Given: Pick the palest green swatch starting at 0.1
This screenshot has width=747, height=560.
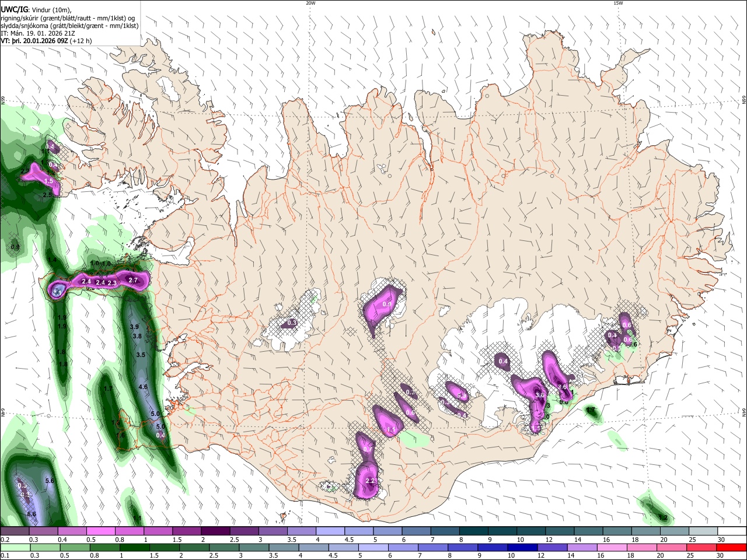Looking at the screenshot, I should pos(15,548).
